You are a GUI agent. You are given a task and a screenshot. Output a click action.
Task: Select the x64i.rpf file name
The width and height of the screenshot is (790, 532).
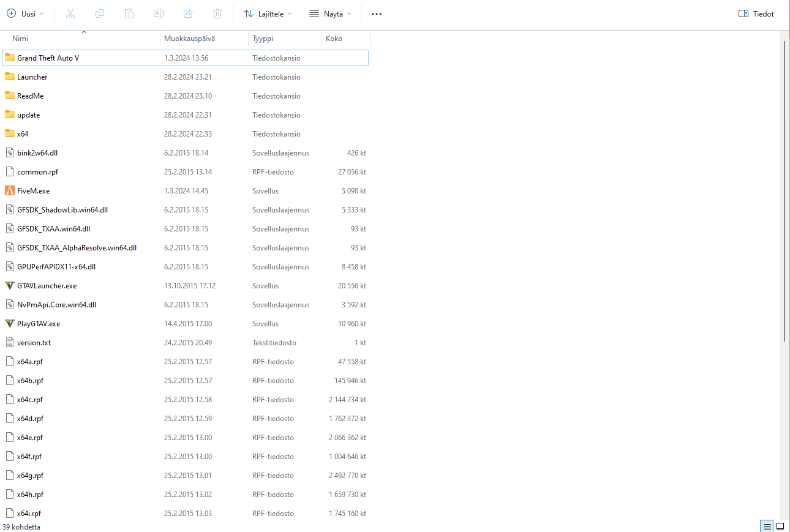point(29,514)
